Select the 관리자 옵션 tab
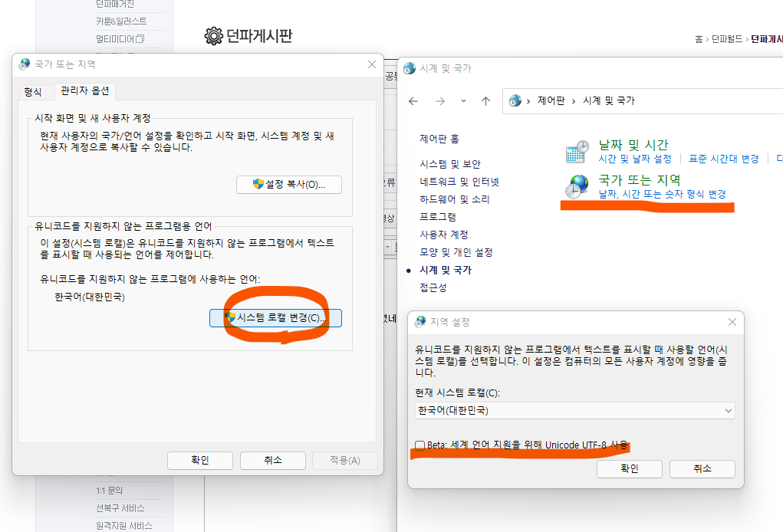 point(85,91)
